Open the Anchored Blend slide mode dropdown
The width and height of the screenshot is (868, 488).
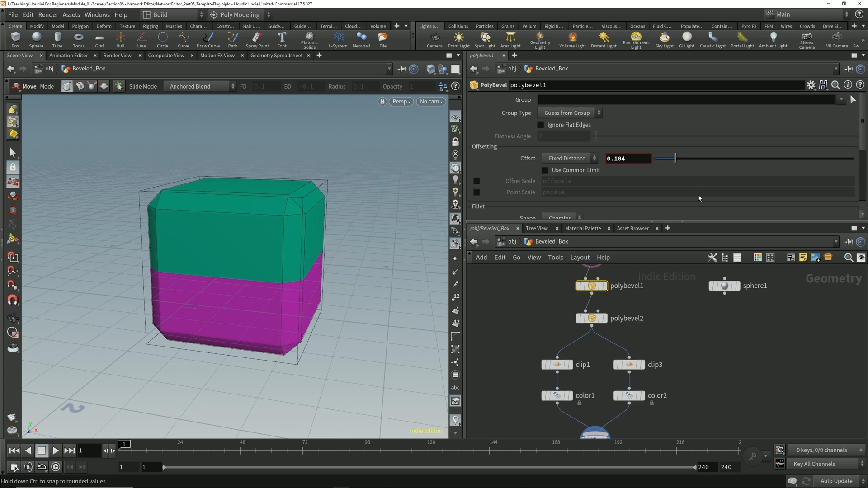coord(200,86)
